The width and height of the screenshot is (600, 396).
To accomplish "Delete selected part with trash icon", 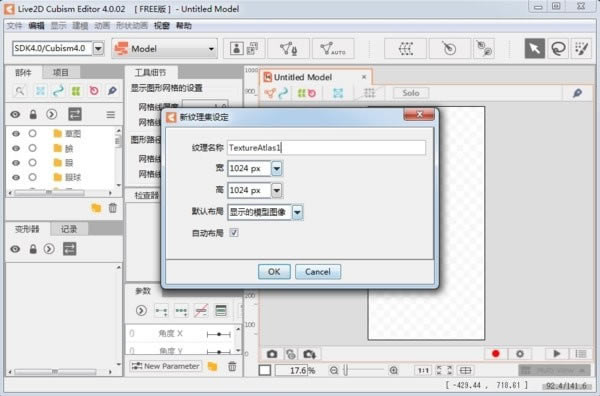I will pos(112,208).
